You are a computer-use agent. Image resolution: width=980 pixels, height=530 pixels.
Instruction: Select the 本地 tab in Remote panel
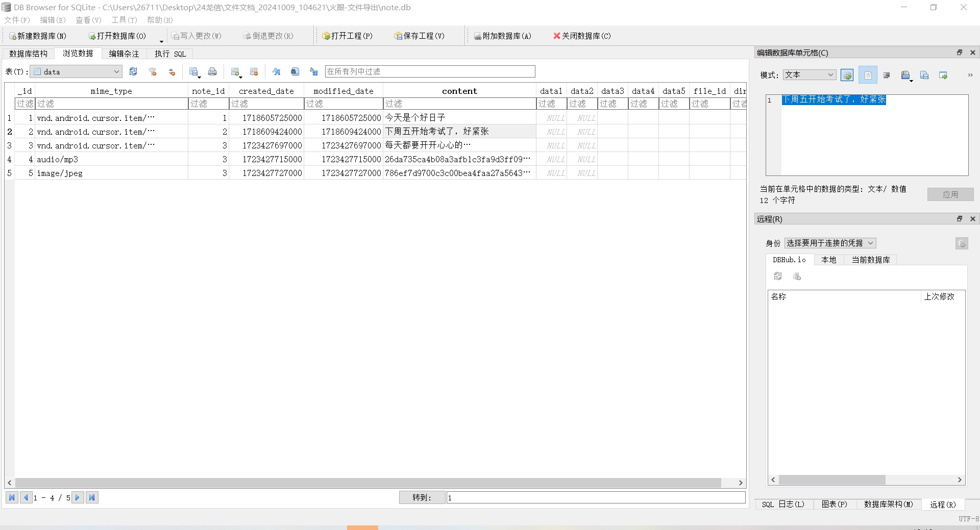click(829, 260)
